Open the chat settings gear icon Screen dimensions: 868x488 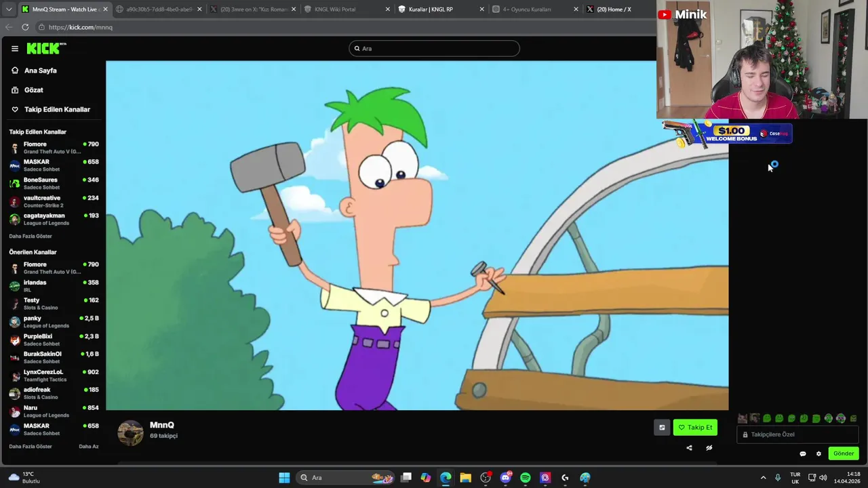(818, 453)
